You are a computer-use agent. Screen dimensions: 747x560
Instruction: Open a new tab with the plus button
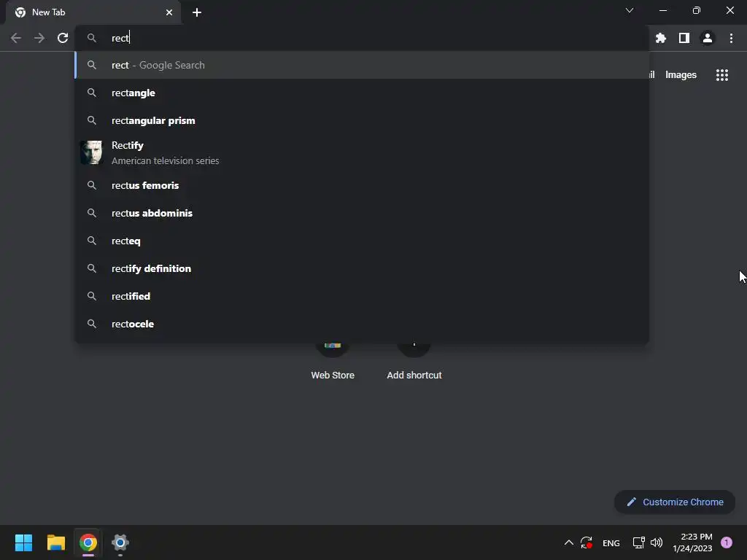pos(197,12)
